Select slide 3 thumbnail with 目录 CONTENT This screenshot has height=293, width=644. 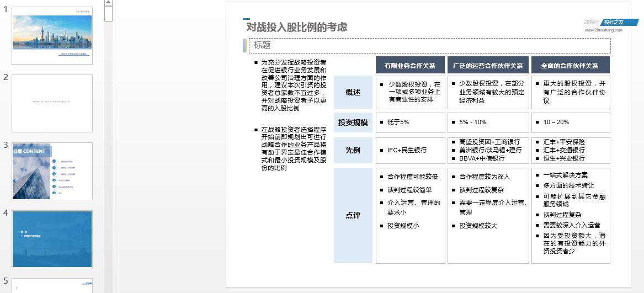[x=52, y=171]
